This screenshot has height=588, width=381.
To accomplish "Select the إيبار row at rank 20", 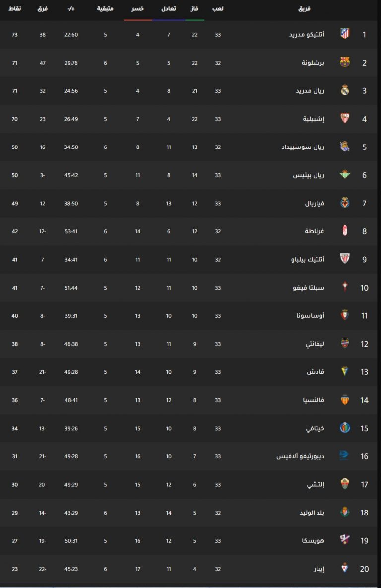I will (x=189, y=569).
